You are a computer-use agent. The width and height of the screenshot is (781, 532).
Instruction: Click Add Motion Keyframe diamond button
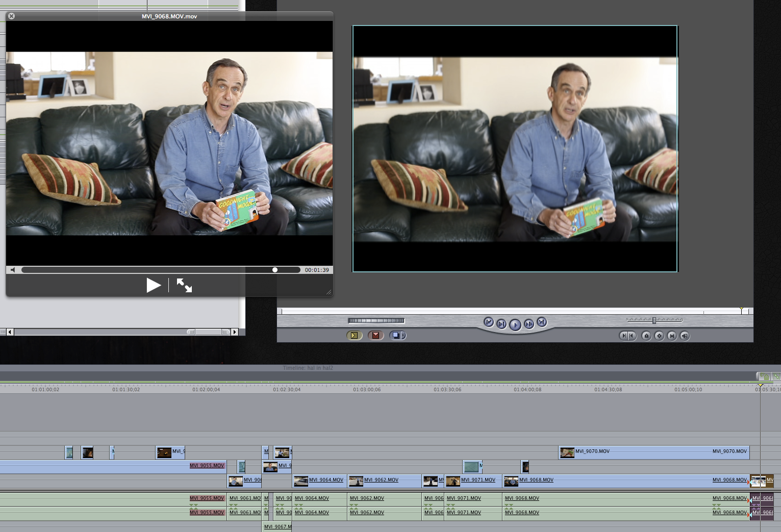click(x=659, y=336)
